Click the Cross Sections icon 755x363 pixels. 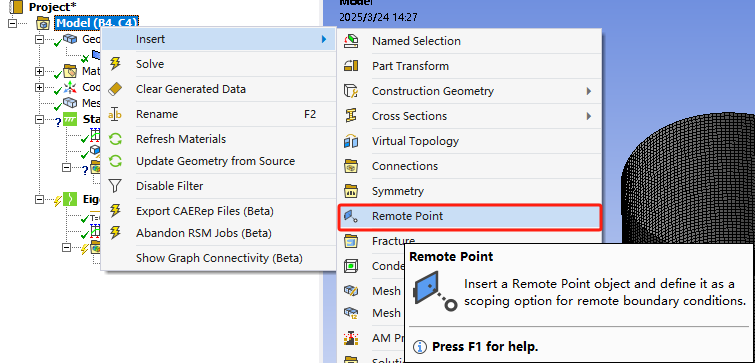point(351,116)
